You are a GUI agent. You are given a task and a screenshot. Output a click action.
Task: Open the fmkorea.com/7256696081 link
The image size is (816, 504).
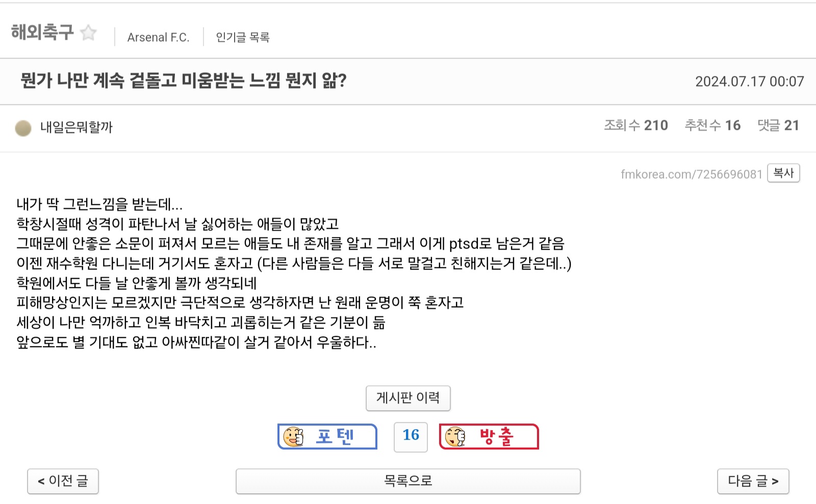click(691, 174)
